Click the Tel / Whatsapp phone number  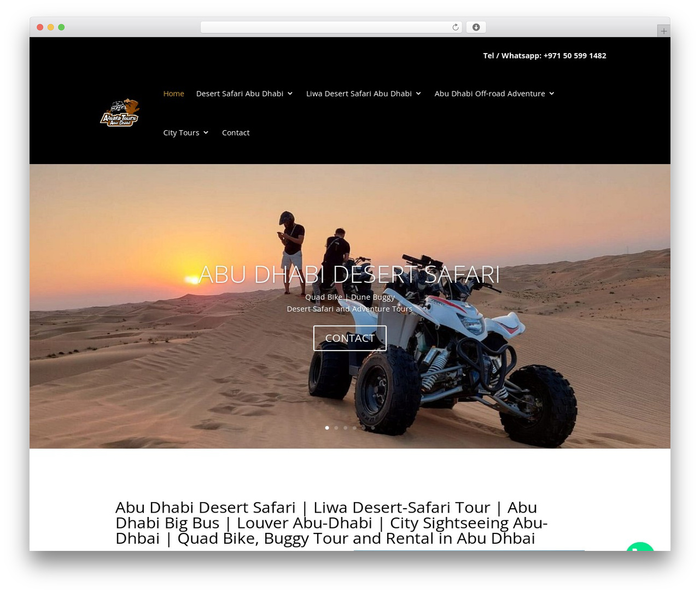[x=545, y=56]
